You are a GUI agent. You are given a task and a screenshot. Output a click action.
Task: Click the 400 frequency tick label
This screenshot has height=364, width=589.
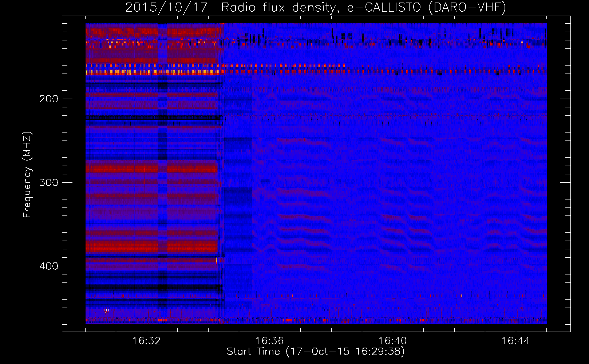click(49, 266)
